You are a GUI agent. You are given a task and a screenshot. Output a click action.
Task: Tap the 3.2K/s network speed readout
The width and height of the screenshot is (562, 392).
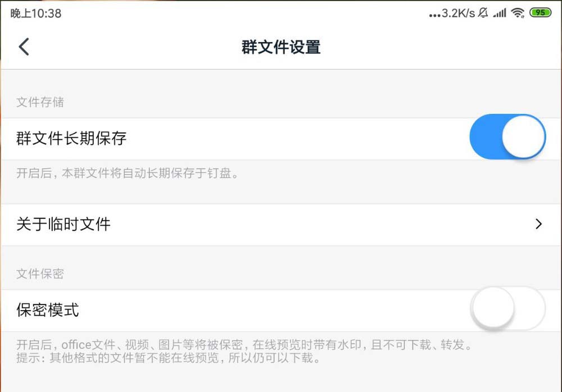click(x=458, y=13)
